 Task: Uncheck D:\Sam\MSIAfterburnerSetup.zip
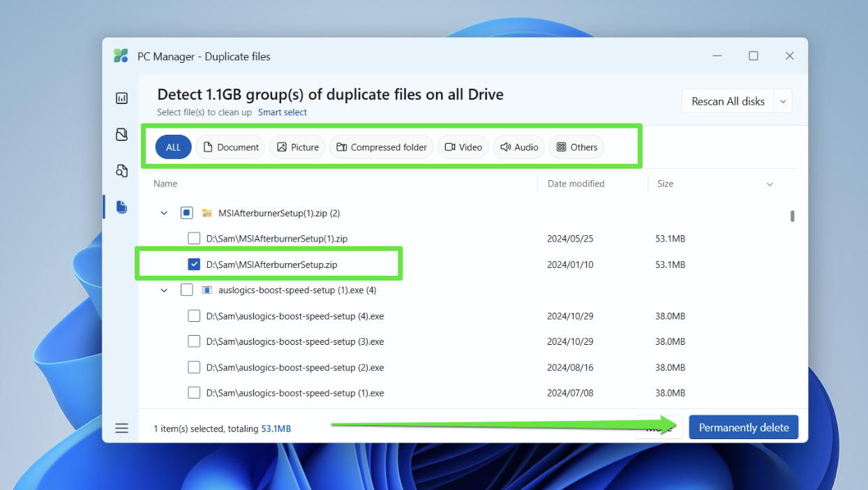pos(194,264)
